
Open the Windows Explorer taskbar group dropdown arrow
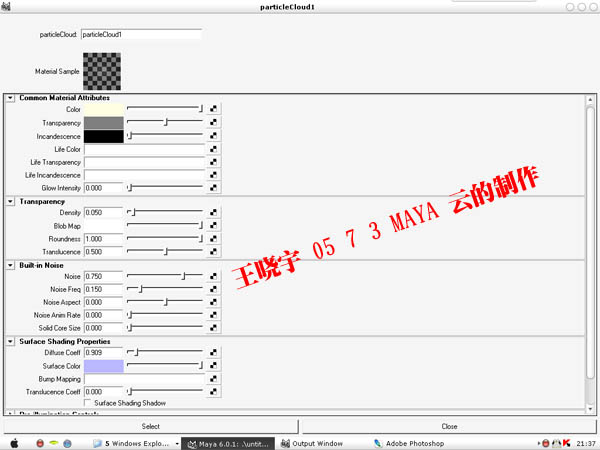pyautogui.click(x=177, y=444)
